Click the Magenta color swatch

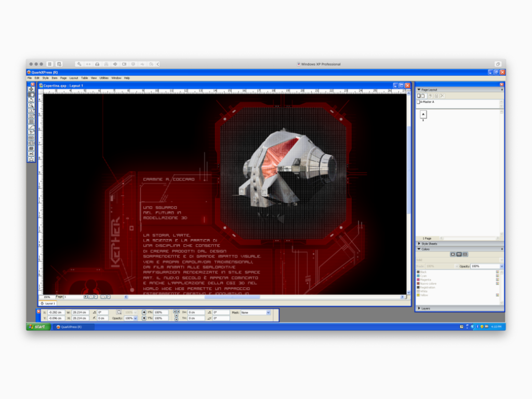pos(418,280)
